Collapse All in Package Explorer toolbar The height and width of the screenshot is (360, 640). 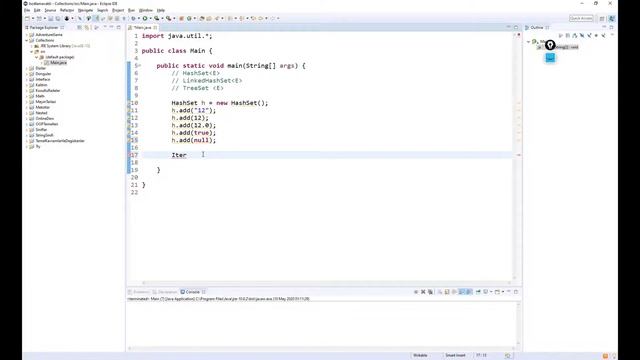click(x=80, y=27)
